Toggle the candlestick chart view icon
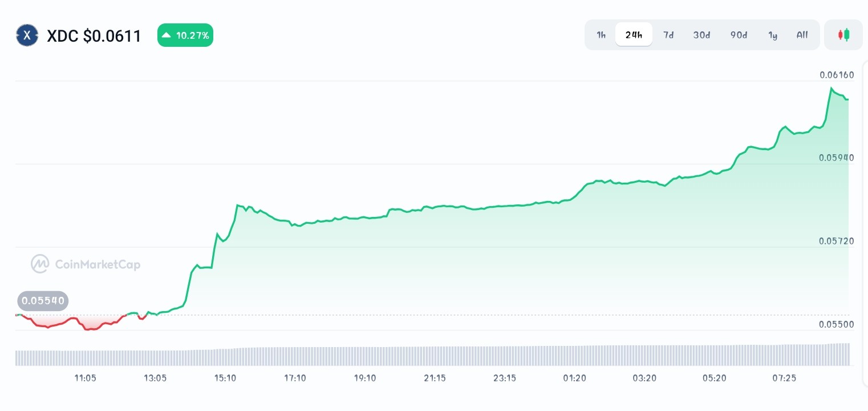868x411 pixels. click(843, 35)
